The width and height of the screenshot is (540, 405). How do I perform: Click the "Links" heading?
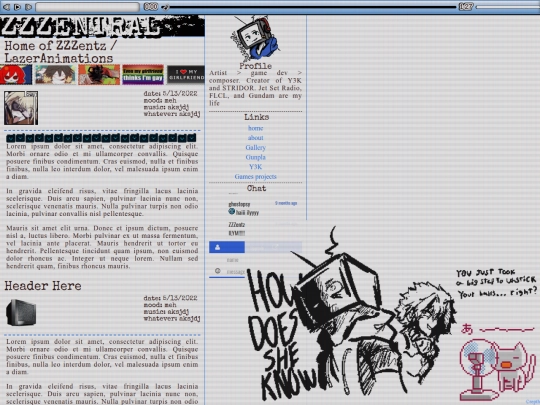tap(257, 117)
